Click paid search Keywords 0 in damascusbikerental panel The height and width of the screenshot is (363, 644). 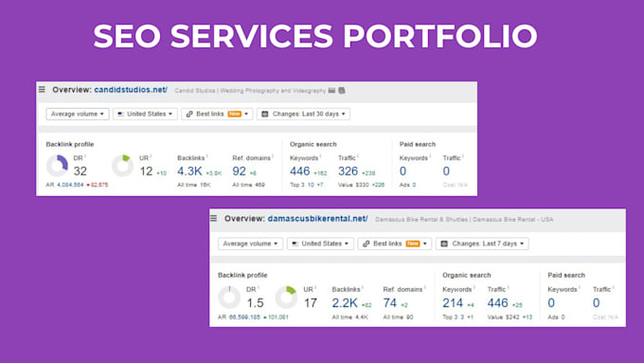[x=551, y=303]
